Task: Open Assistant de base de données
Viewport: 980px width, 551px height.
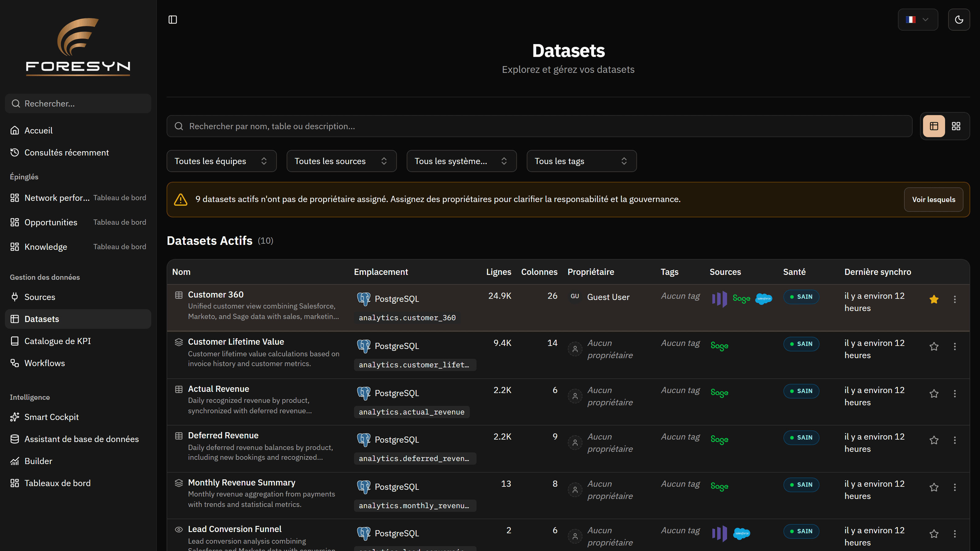Action: click(x=78, y=439)
